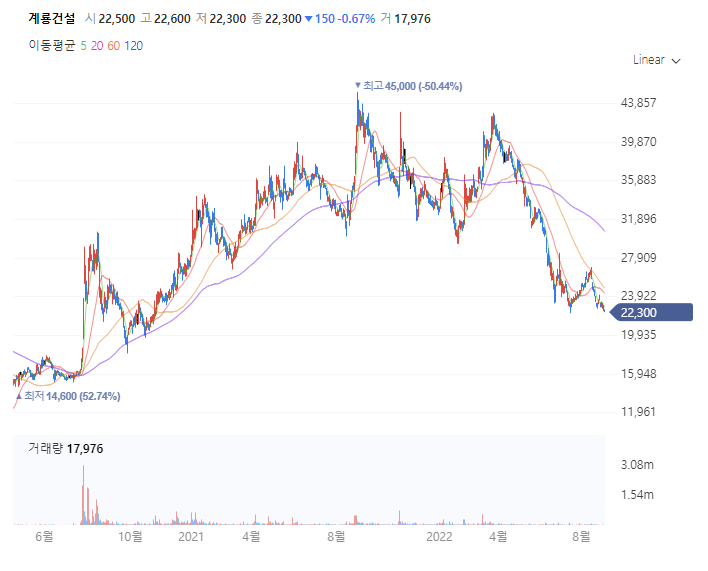The image size is (708, 571).
Task: Click the 19,935 price axis label
Action: (638, 335)
